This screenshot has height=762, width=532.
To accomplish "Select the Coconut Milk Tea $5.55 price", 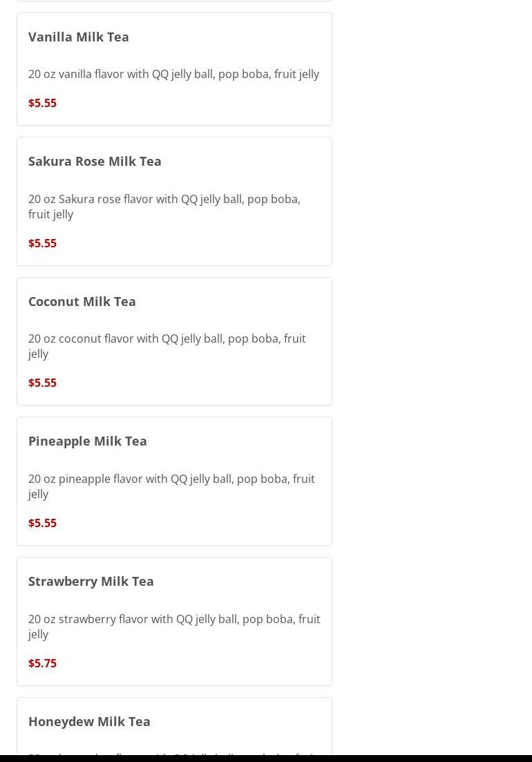I will click(x=42, y=383).
